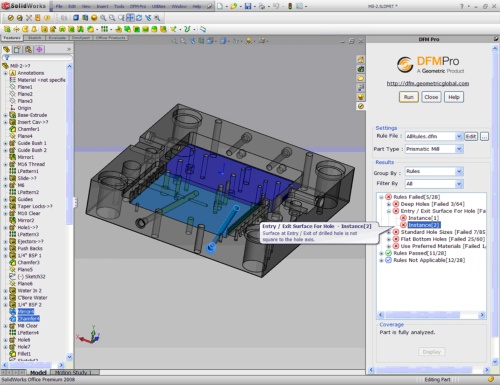
Task: Expand Base-Extrude in feature tree
Action: pyautogui.click(x=5, y=115)
